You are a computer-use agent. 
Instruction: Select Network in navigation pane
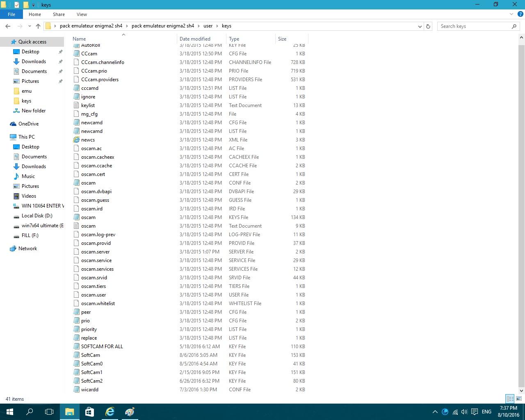pyautogui.click(x=27, y=249)
